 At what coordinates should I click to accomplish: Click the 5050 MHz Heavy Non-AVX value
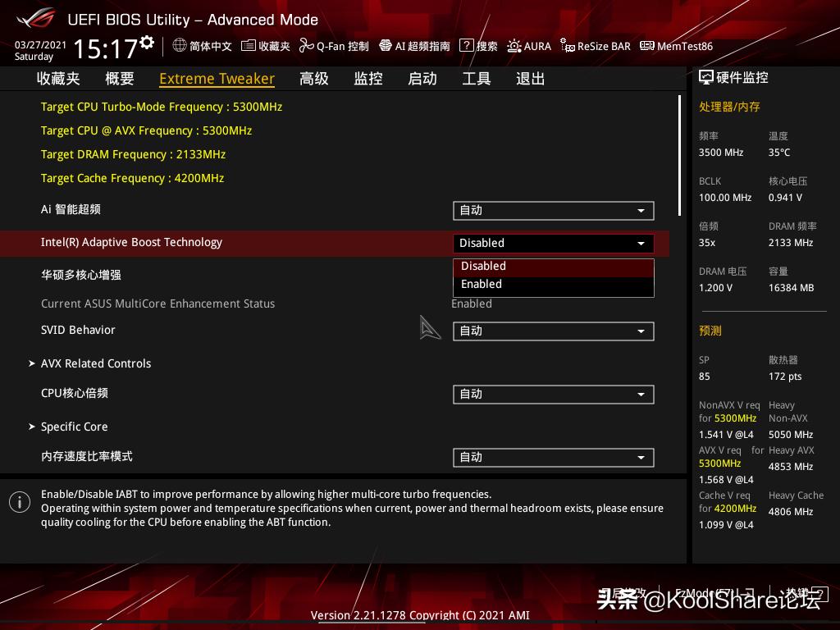coord(790,435)
